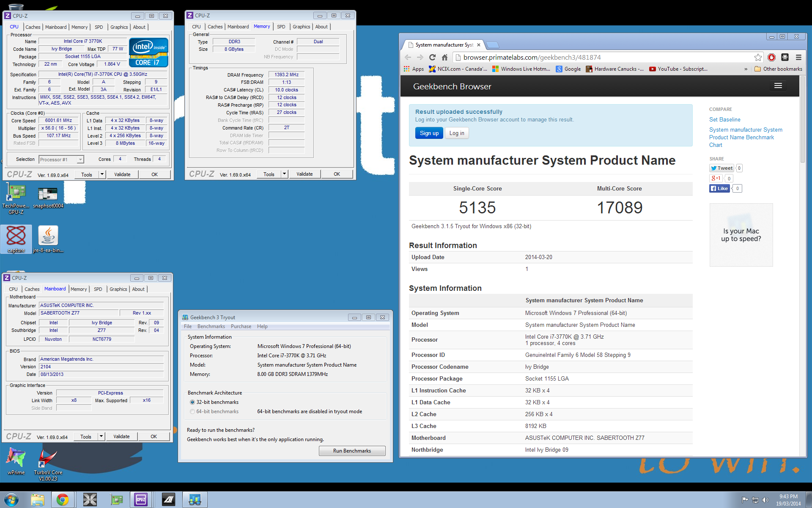Go to Chrome home page icon
Viewport: 812px width, 508px height.
[444, 57]
